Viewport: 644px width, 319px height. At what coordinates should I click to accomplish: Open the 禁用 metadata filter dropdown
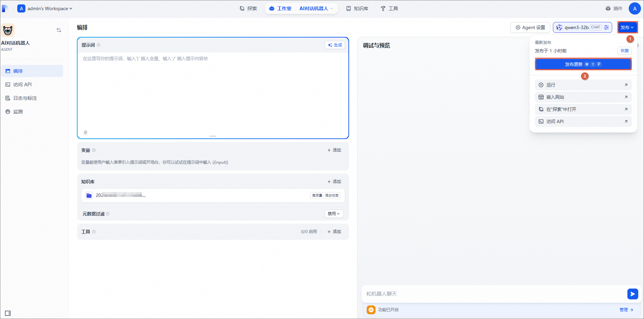coord(334,214)
